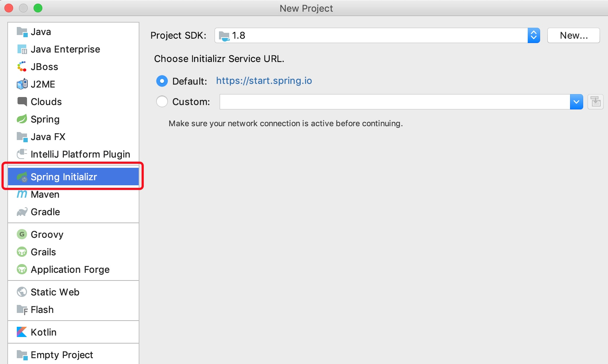Click the Static Web globe icon
The height and width of the screenshot is (364, 608).
click(22, 292)
